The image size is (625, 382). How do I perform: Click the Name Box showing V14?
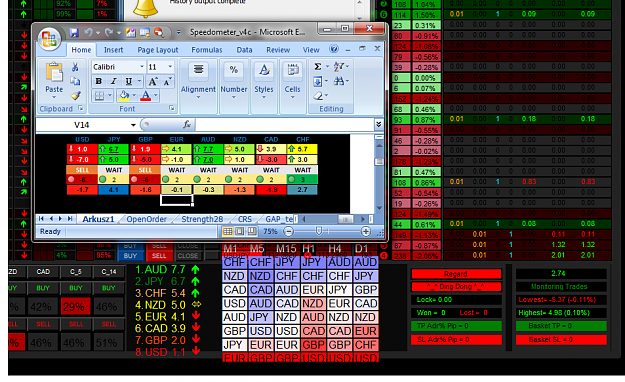pos(82,125)
